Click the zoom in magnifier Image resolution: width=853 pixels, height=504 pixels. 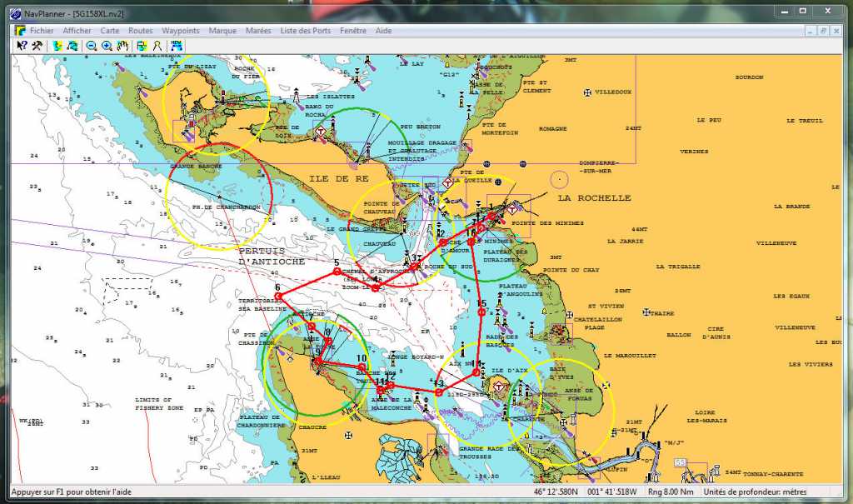pos(107,46)
